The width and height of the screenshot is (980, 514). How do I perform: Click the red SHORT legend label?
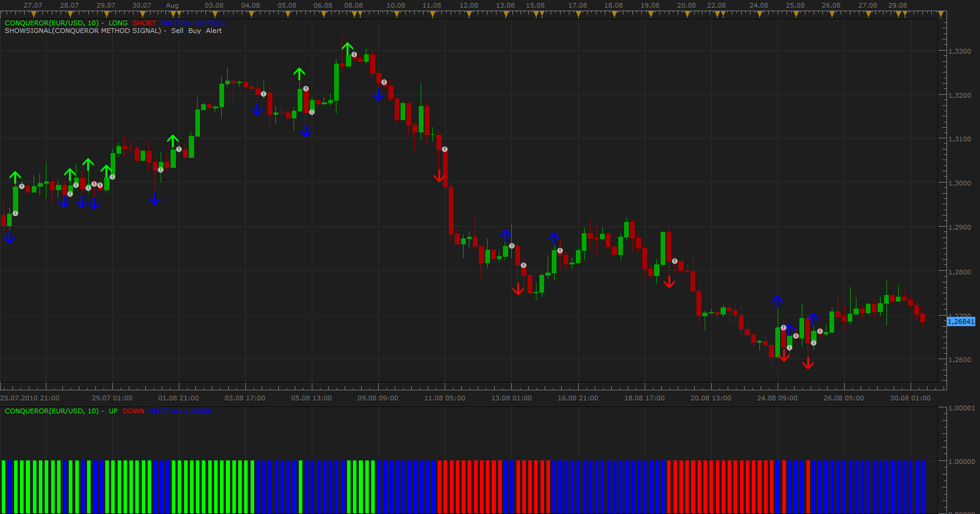(x=144, y=23)
